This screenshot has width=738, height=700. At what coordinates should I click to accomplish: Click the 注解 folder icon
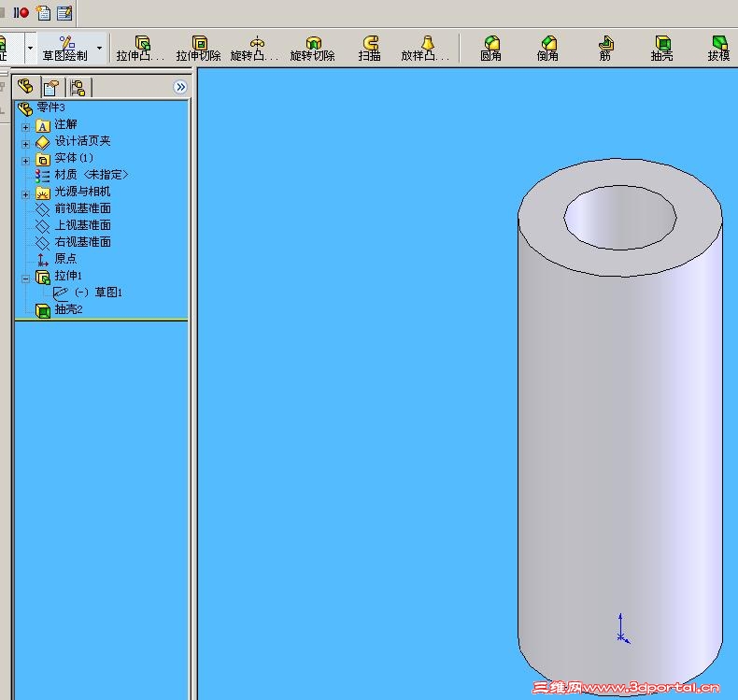pos(43,125)
